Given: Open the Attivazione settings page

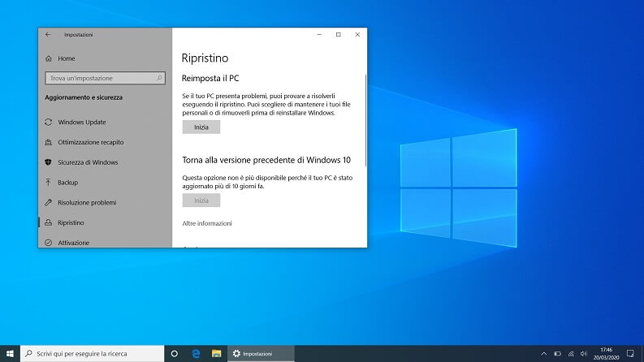Looking at the screenshot, I should (74, 243).
